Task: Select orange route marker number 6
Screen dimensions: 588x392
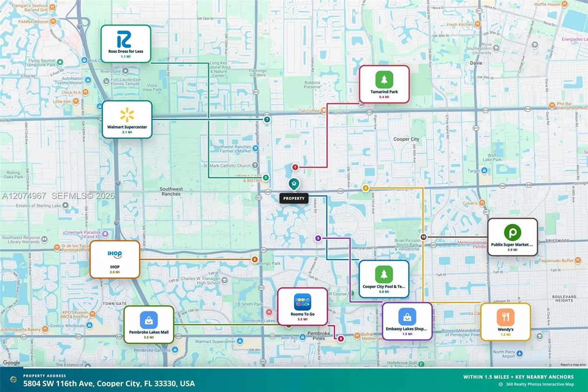Action: tap(255, 260)
